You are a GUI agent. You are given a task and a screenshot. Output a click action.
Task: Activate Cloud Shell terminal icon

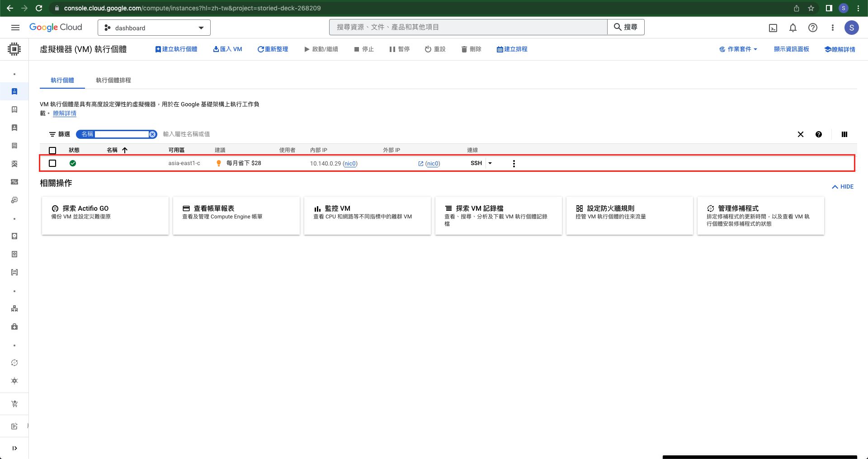(773, 28)
